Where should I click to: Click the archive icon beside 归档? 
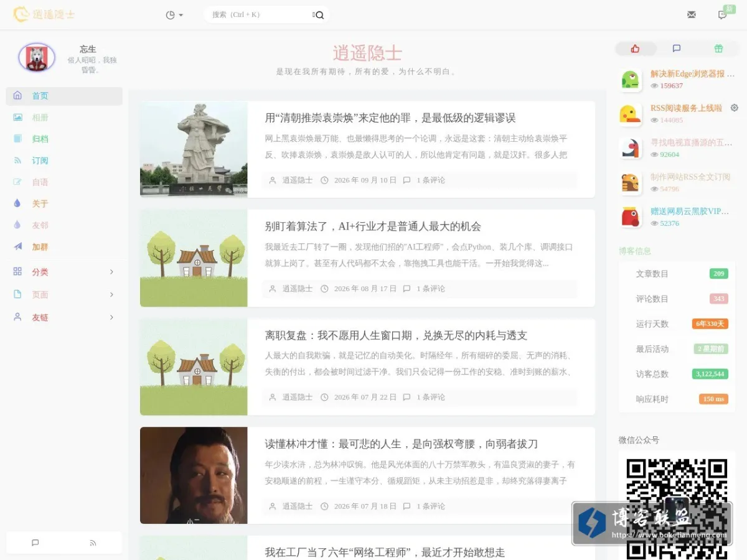(x=17, y=139)
